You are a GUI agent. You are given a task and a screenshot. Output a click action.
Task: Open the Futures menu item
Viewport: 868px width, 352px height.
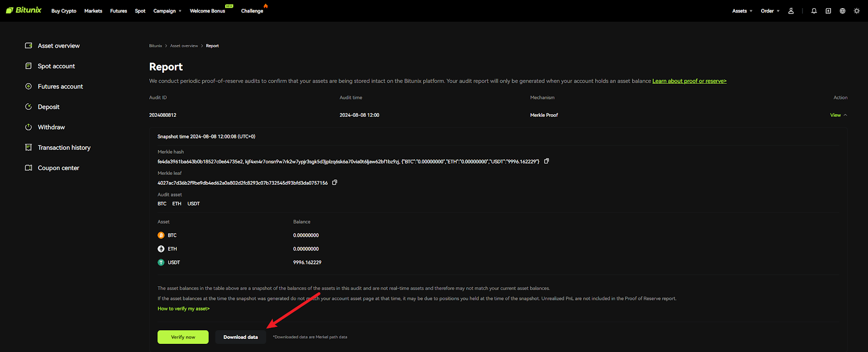[x=119, y=11]
